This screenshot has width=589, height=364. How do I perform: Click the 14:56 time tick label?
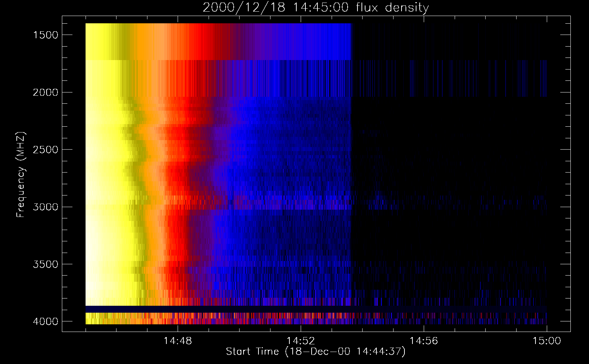424,341
